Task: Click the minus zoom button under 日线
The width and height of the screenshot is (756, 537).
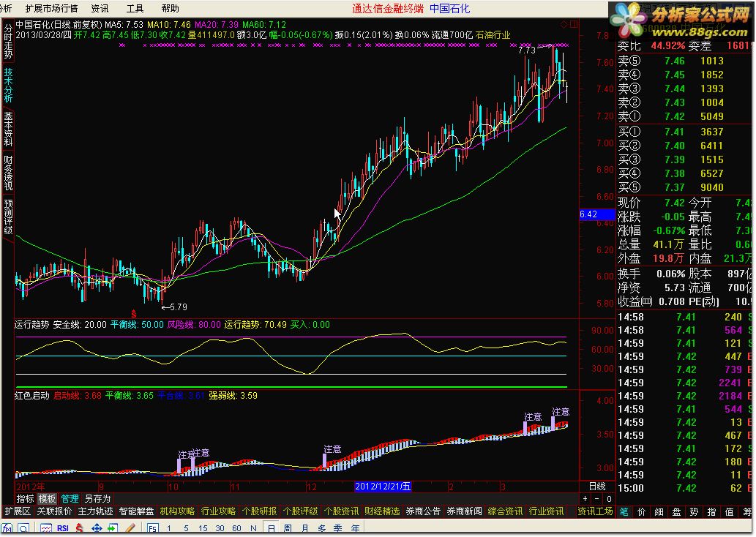Action: tap(597, 499)
